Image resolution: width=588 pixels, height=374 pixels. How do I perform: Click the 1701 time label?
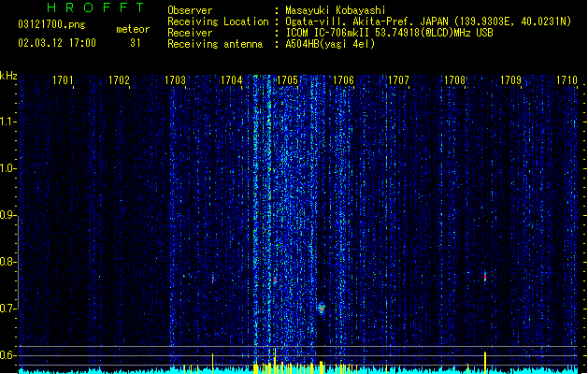click(x=63, y=80)
